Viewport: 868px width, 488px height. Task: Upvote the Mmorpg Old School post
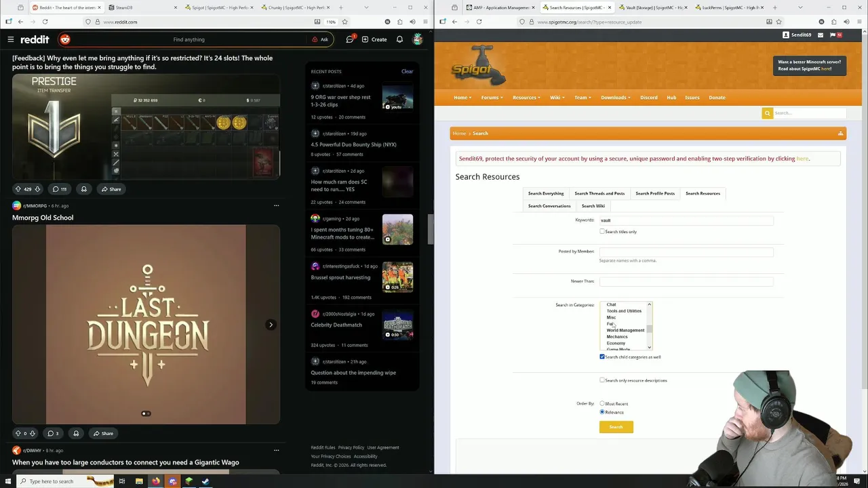pyautogui.click(x=18, y=433)
